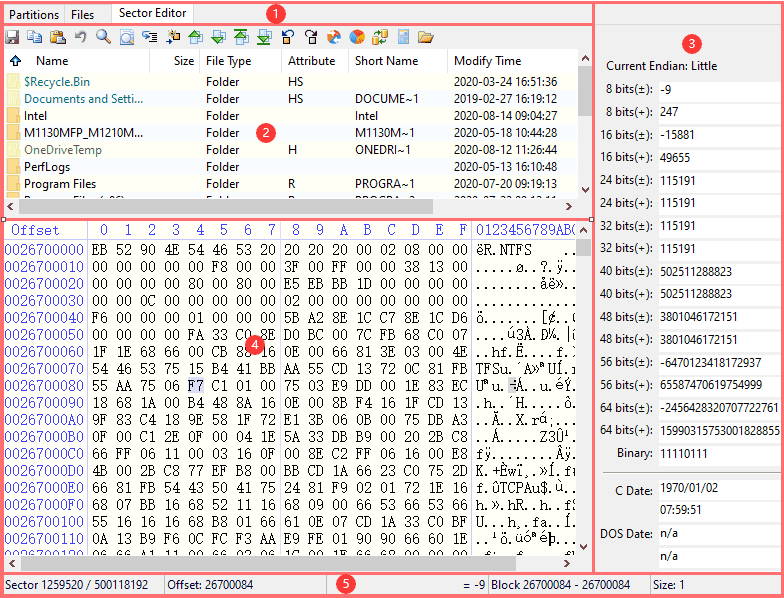Click the Copy icon in toolbar
This screenshot has height=598, width=784.
click(x=35, y=37)
